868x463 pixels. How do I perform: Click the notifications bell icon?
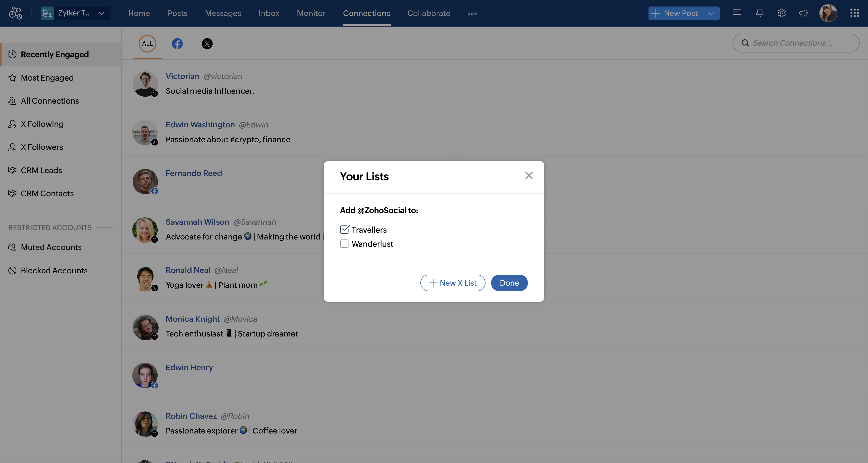pyautogui.click(x=759, y=13)
